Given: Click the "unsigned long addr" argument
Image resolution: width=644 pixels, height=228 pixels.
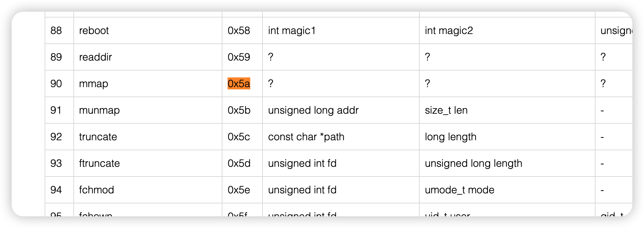Looking at the screenshot, I should [x=313, y=110].
